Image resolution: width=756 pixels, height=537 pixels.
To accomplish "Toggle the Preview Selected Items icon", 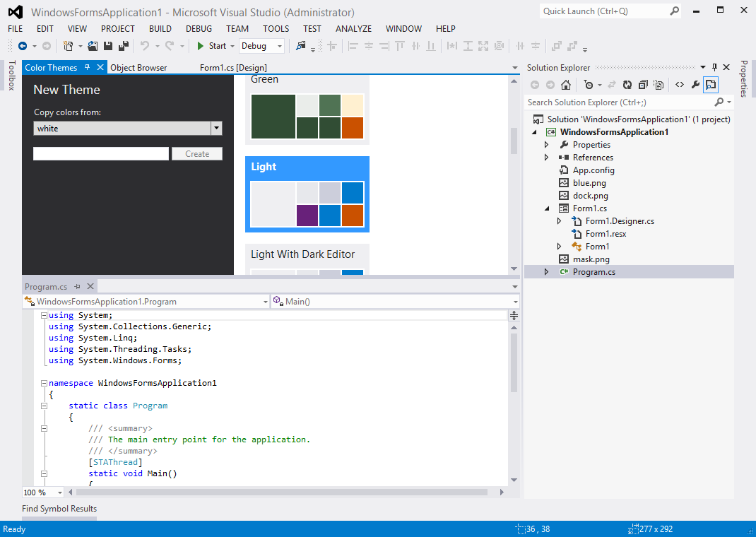I will click(710, 84).
